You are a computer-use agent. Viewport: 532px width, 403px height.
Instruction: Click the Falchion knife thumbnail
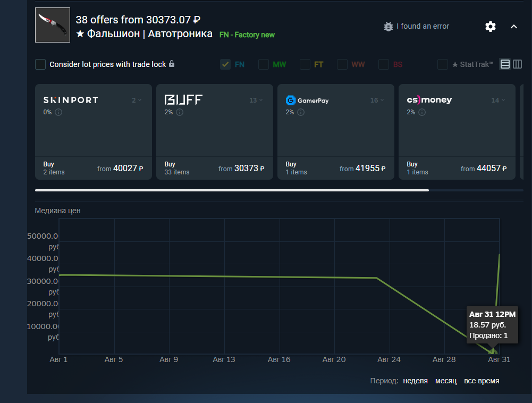[53, 25]
